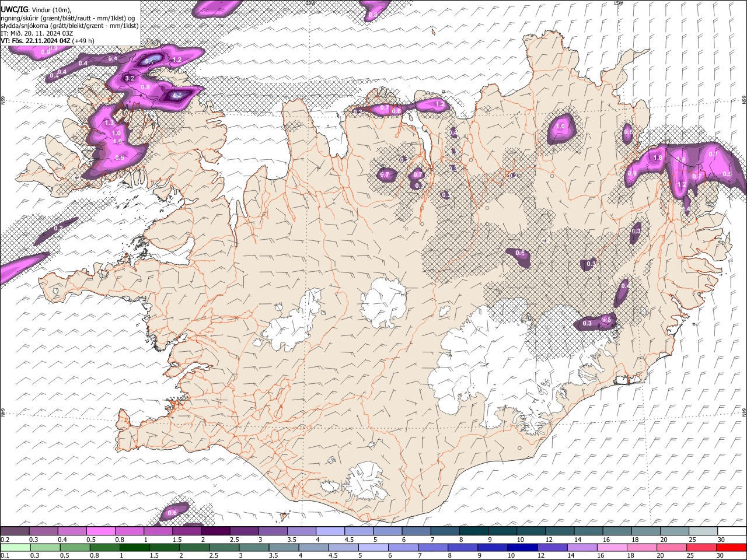This screenshot has width=747, height=560.
Task: Click the 0.1 label under the green rain scale
Action: coord(5,555)
